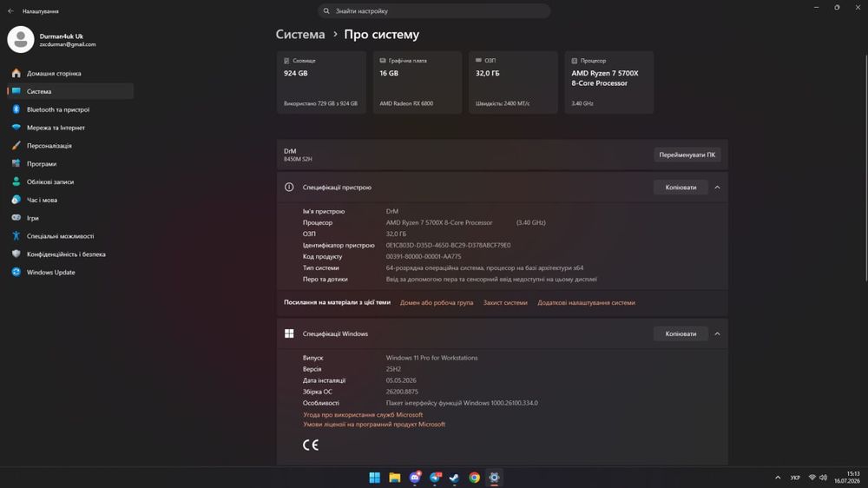Click the Ігри gamepad icon
This screenshot has height=488, width=868.
click(16, 218)
